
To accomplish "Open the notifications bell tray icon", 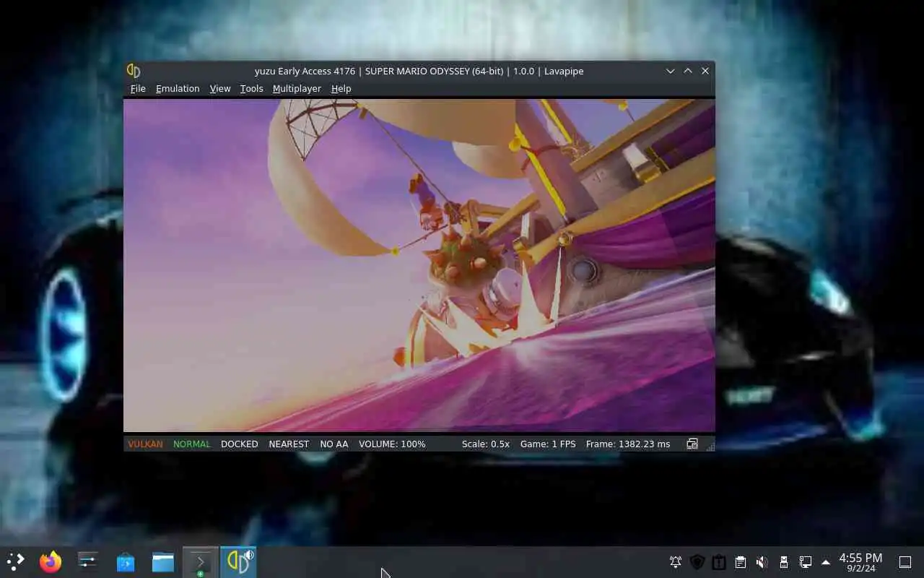I will click(676, 562).
